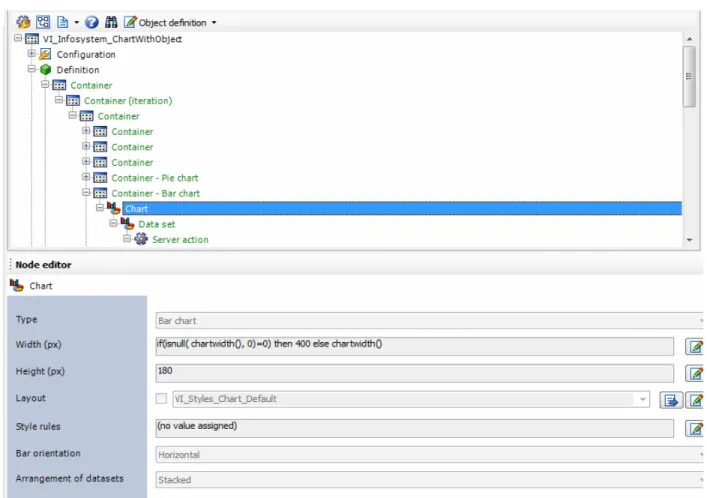The height and width of the screenshot is (498, 707).
Task: Open the Type Bar chart dropdown
Action: [429, 321]
